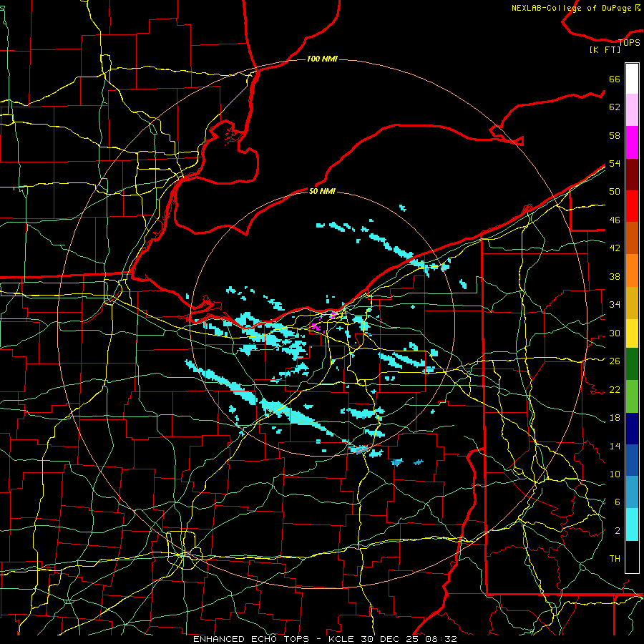This screenshot has height=644, width=644.
Task: Select the bright red band in the scale
Action: pyautogui.click(x=632, y=206)
